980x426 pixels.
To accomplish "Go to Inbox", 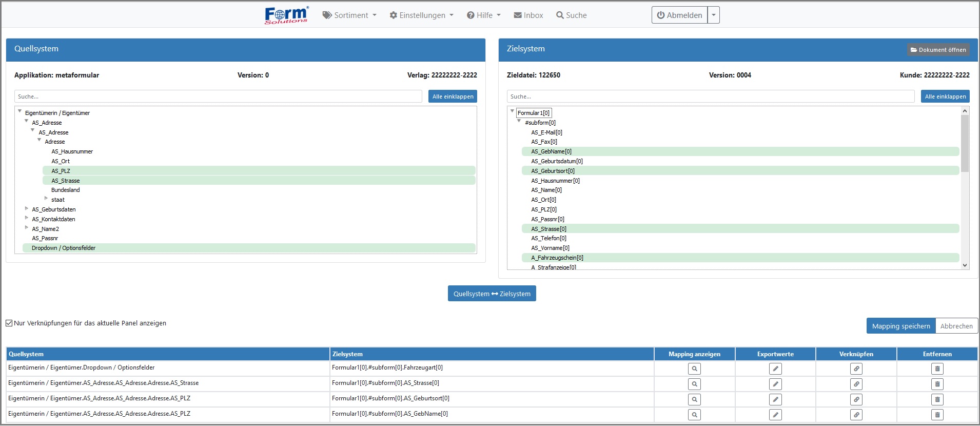I will [528, 15].
